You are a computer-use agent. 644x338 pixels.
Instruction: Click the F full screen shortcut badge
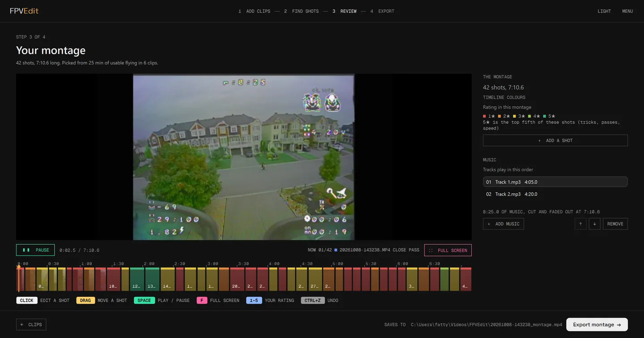click(x=202, y=300)
